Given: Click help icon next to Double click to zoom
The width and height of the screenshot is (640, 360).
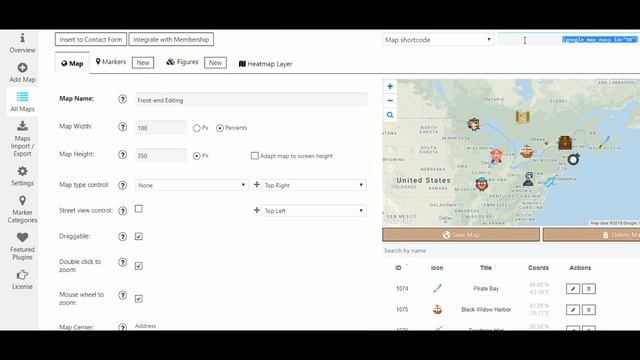Looking at the screenshot, I should point(122,262).
